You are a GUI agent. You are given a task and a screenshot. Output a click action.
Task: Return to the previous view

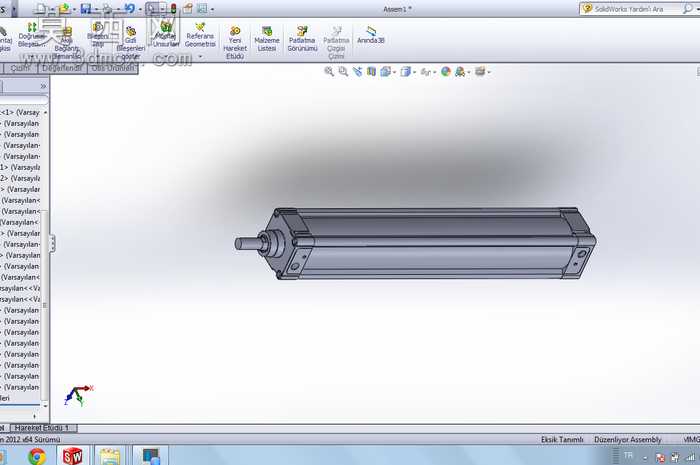click(357, 71)
